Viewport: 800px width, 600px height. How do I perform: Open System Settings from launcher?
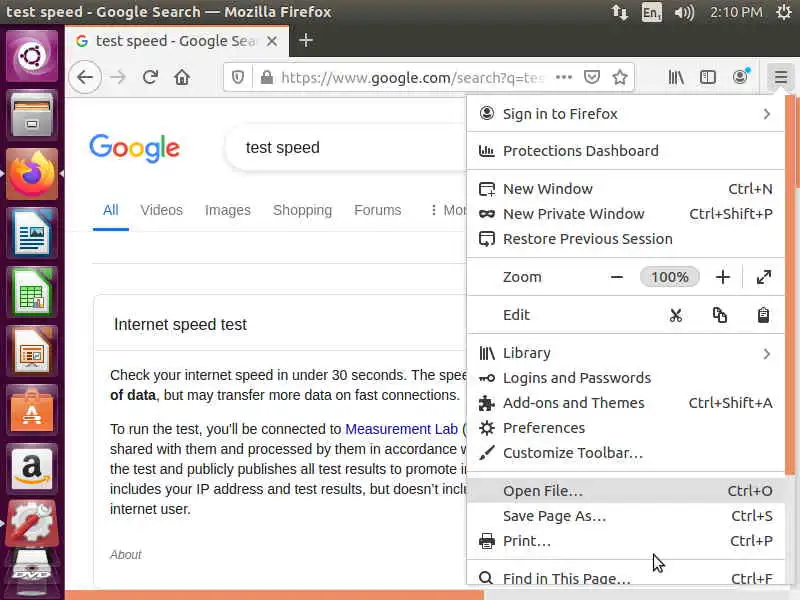tap(32, 522)
